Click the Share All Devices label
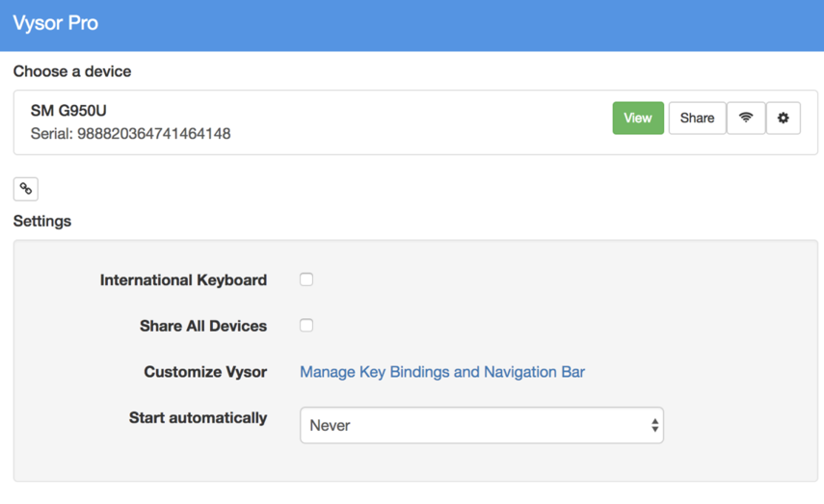 click(x=203, y=326)
